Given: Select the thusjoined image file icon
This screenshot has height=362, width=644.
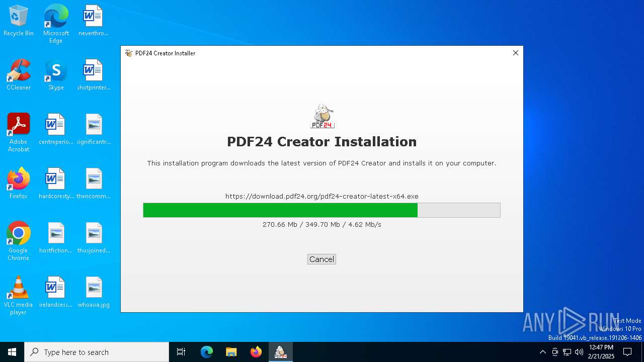Looking at the screenshot, I should [94, 238].
